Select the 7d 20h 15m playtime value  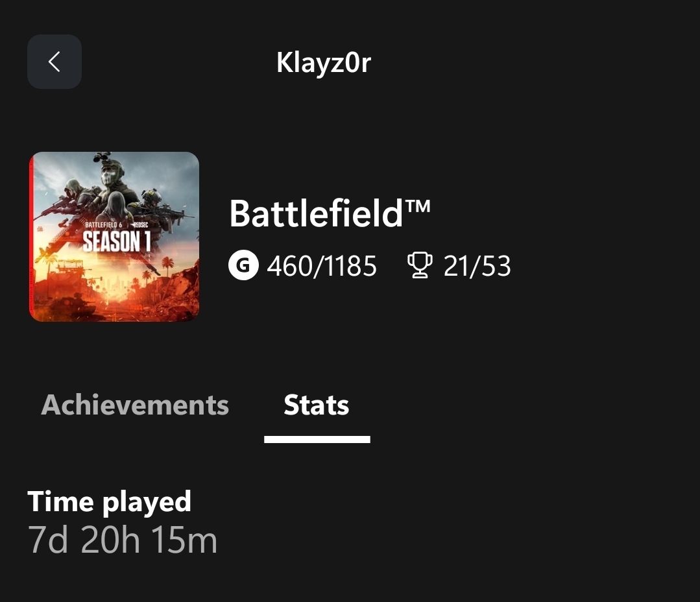[x=123, y=540]
